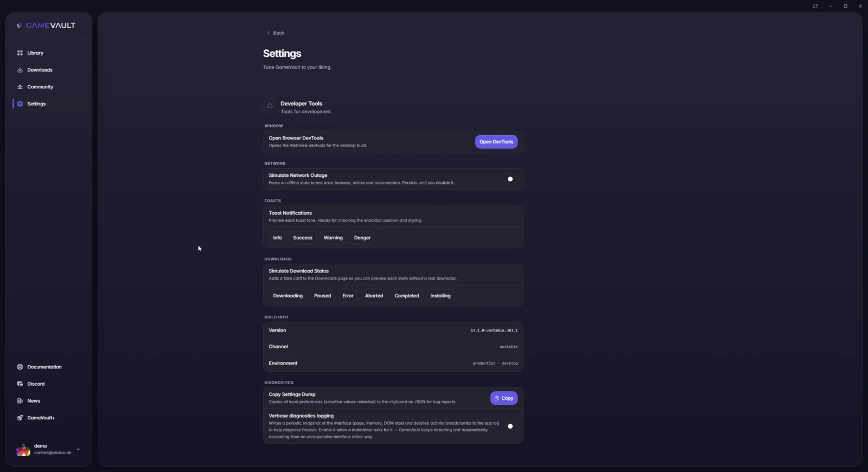Viewport: 868px width, 472px height.
Task: Open the Discord link
Action: [49, 384]
